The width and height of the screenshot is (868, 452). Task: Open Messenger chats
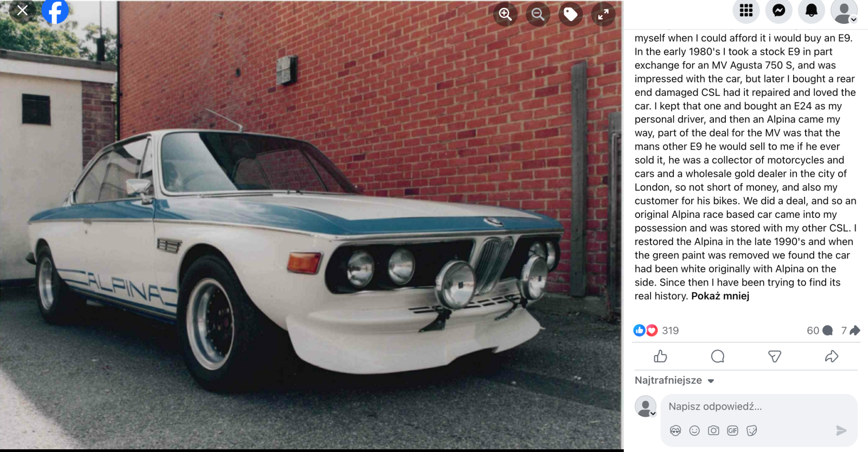(779, 10)
